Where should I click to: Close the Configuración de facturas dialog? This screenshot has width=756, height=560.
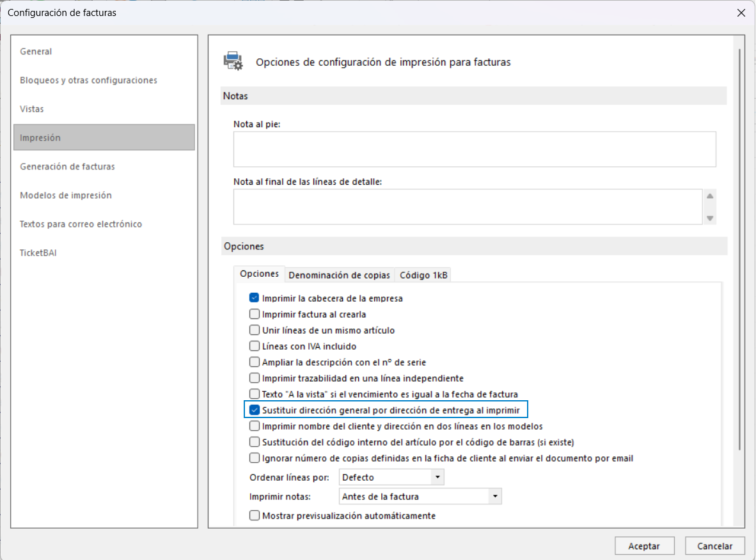coord(741,13)
